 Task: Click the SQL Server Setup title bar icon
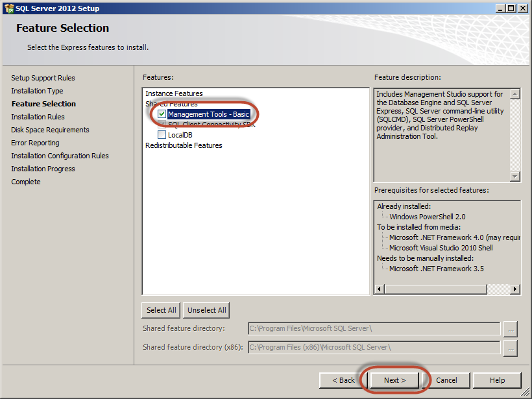coord(8,8)
